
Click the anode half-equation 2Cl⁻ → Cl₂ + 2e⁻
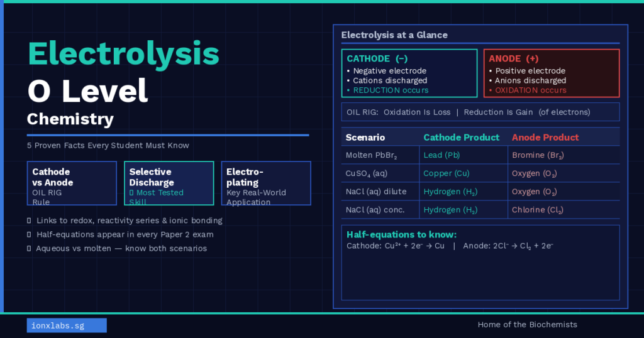(508, 246)
